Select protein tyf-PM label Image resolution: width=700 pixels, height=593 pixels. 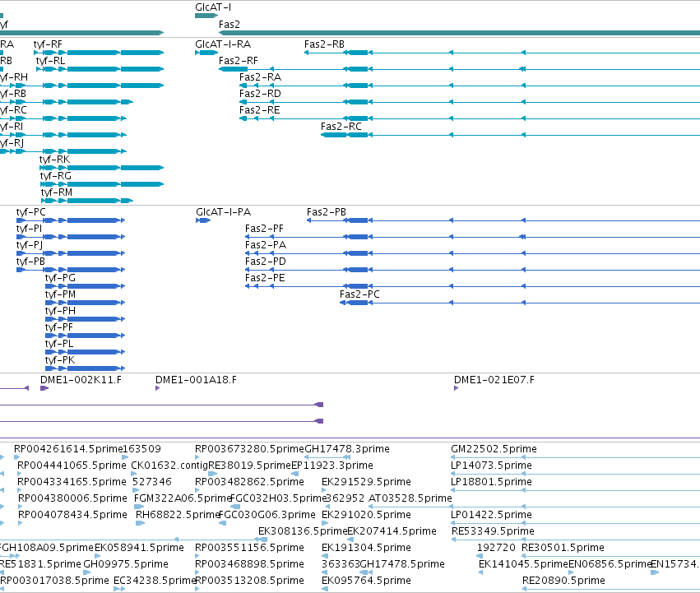click(x=60, y=294)
